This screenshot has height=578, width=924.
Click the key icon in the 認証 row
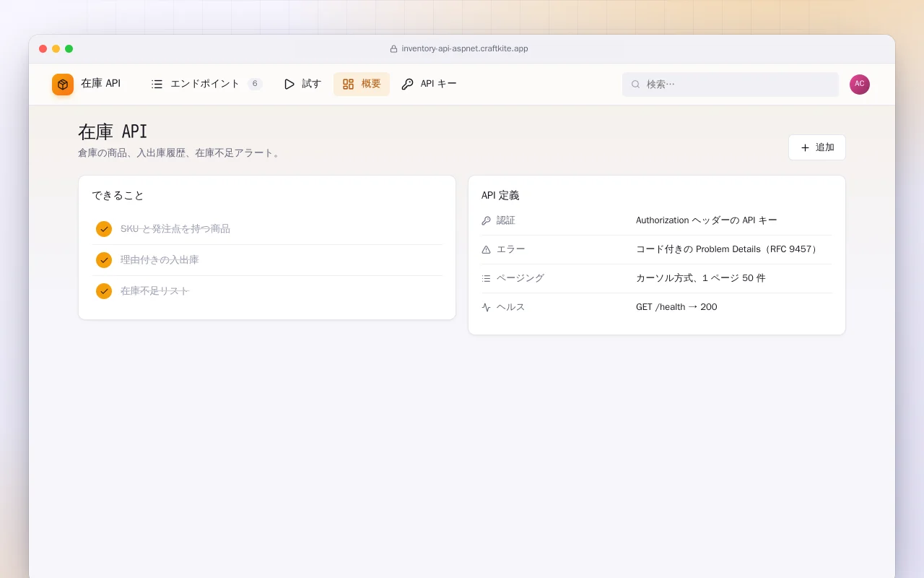486,220
